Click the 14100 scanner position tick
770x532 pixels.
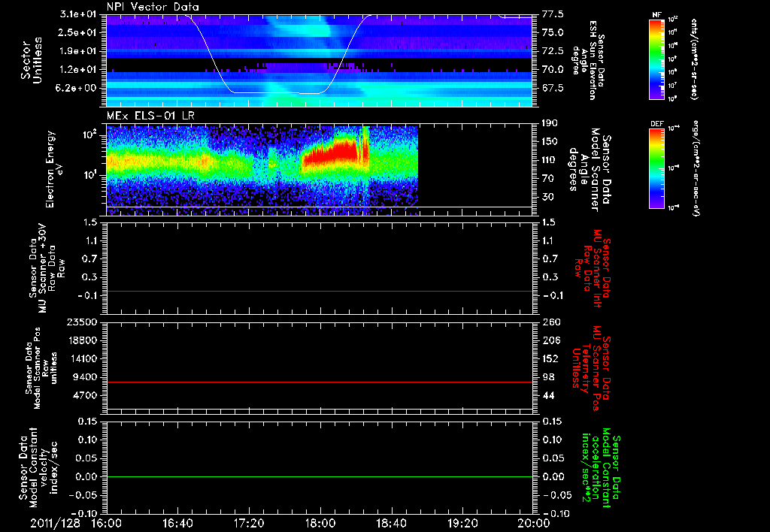83,358
